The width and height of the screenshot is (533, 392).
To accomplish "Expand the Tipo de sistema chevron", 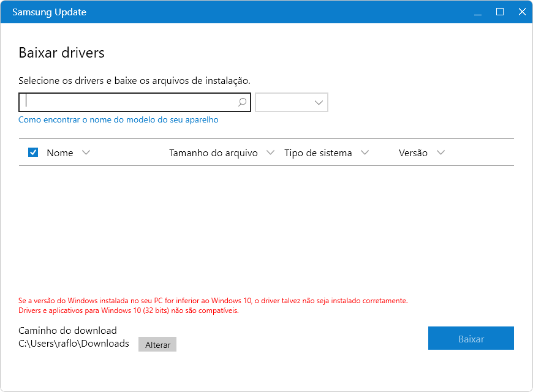I will click(x=365, y=153).
